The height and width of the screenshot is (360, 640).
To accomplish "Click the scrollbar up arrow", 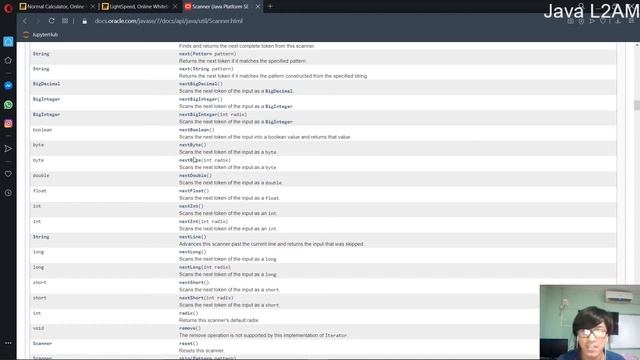I will [x=637, y=44].
